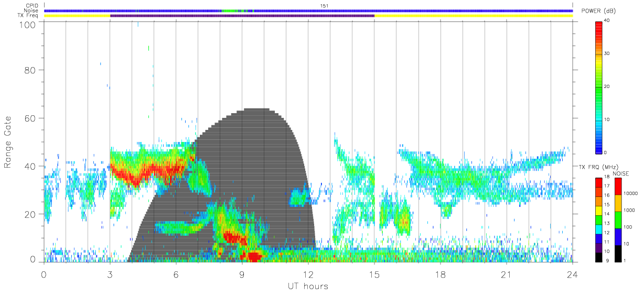Click the 12 tick on UT hours axis

click(x=308, y=274)
